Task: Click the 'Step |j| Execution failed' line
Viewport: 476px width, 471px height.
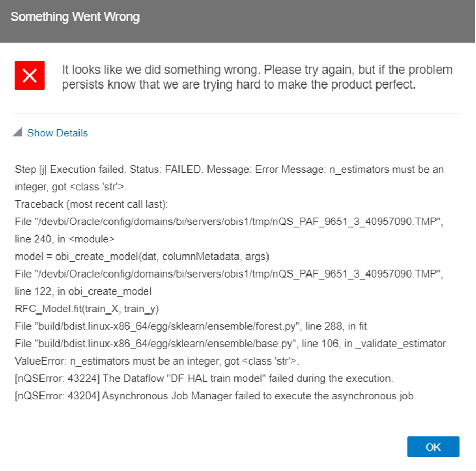Action: pyautogui.click(x=229, y=169)
